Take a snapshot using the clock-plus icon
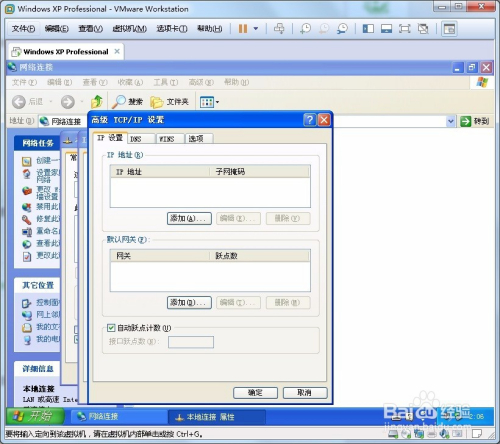Screen dimensions: 500x444 [305, 29]
